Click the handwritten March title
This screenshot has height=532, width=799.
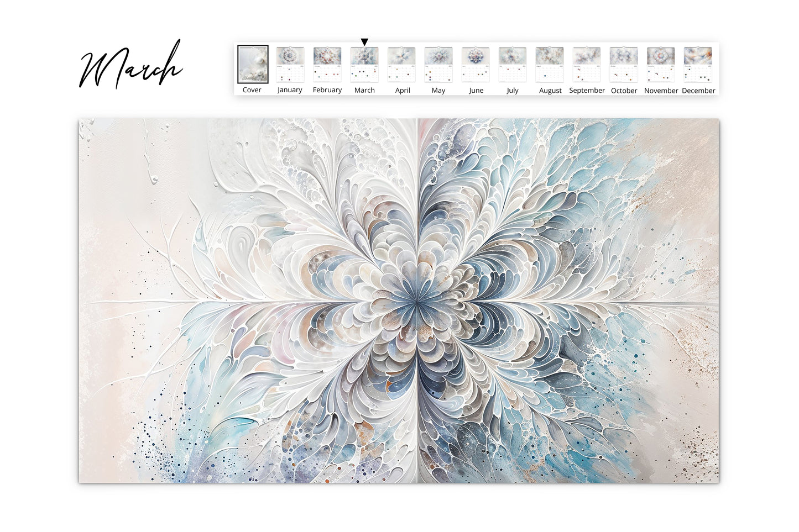[131, 65]
